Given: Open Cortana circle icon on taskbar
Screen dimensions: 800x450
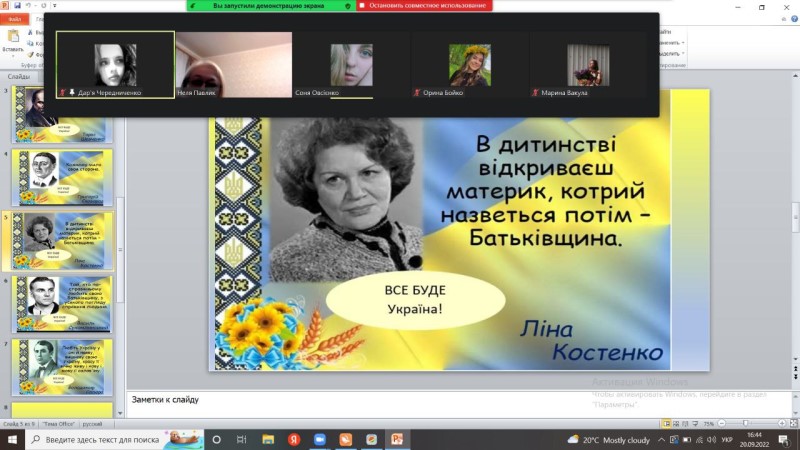Looking at the screenshot, I should click(216, 439).
